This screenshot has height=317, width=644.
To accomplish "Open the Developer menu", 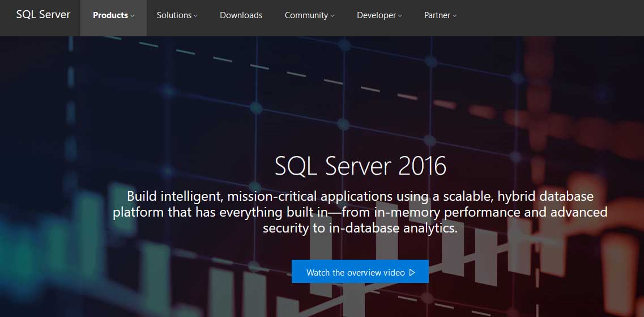I will coord(376,15).
